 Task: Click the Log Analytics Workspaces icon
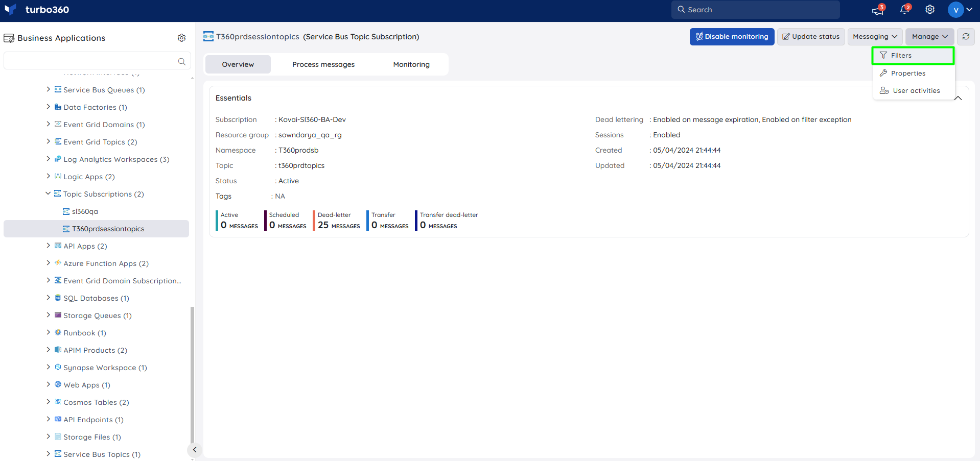tap(58, 159)
